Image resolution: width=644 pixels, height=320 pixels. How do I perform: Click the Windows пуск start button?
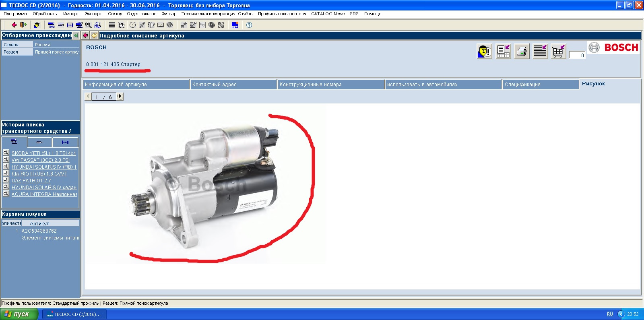[19, 314]
